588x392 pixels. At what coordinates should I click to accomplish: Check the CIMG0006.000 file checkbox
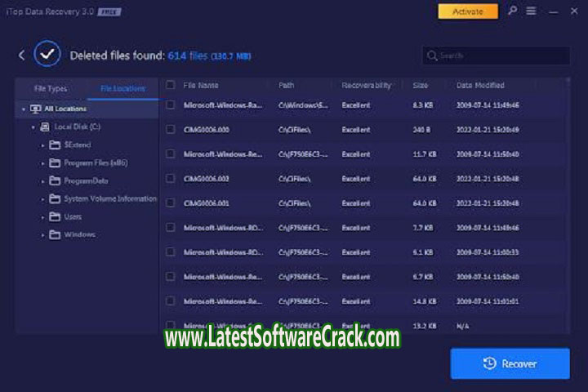pyautogui.click(x=170, y=129)
